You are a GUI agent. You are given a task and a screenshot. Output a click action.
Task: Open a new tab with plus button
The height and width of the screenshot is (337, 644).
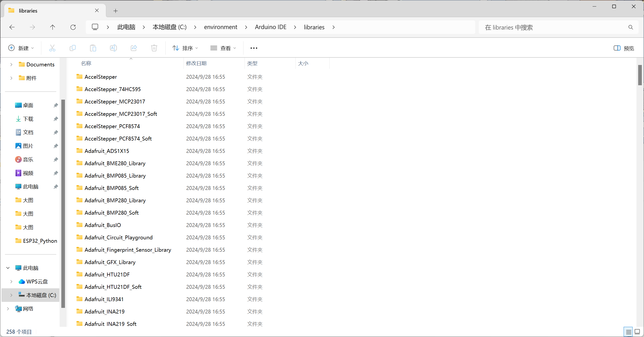[x=116, y=11]
